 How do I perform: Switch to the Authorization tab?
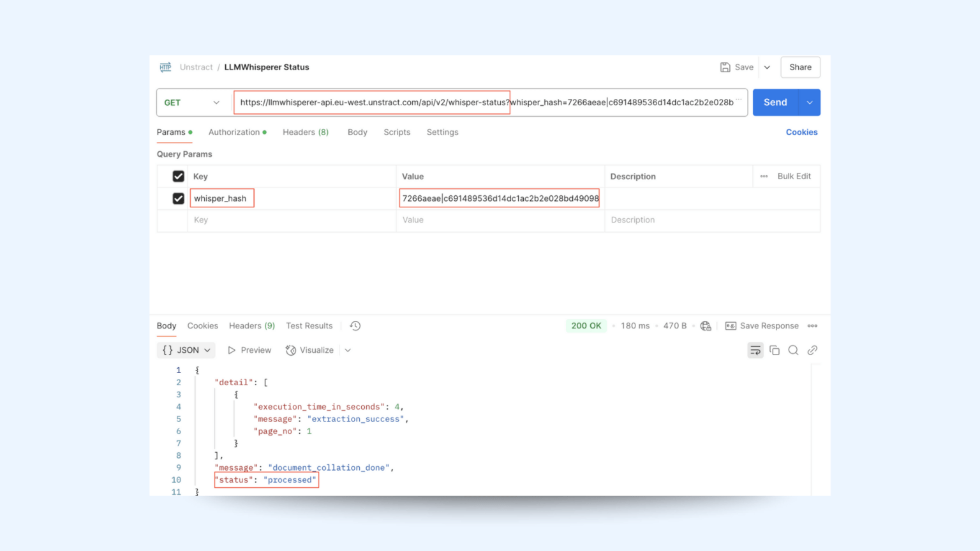(234, 132)
